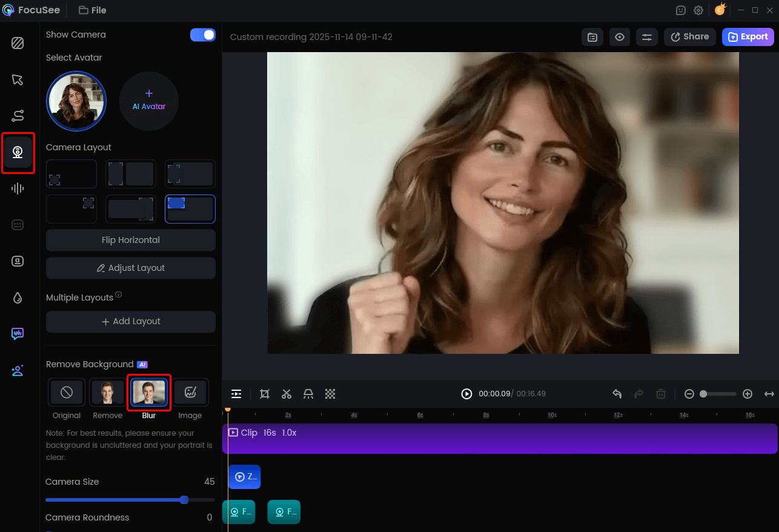Select the Original background option

(67, 393)
